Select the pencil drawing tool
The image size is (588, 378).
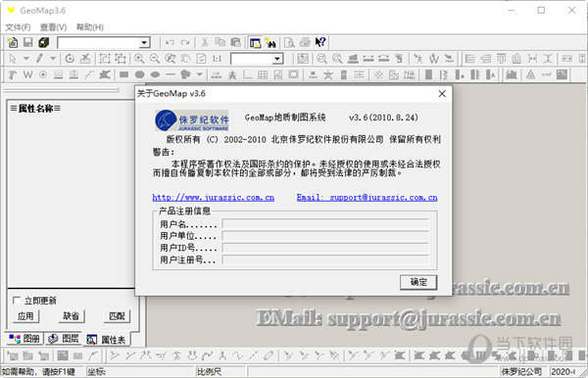pyautogui.click(x=39, y=59)
